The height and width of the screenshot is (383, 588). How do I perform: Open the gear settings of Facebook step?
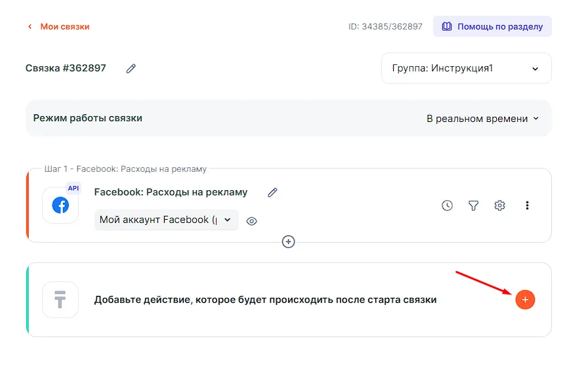[499, 205]
